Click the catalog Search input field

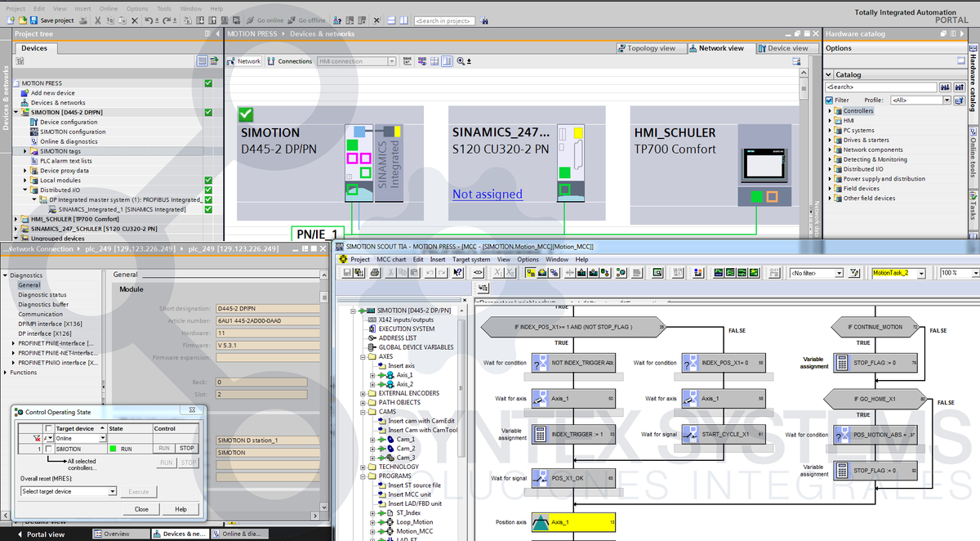880,87
